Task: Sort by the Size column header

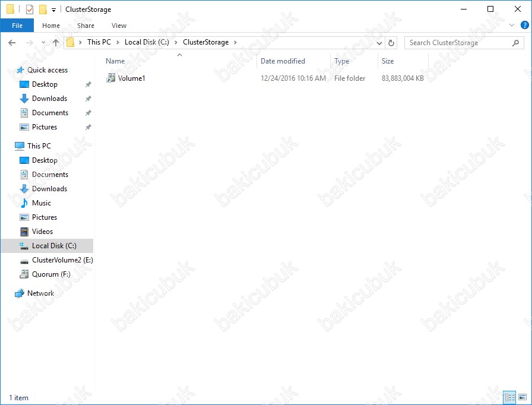Action: point(388,61)
